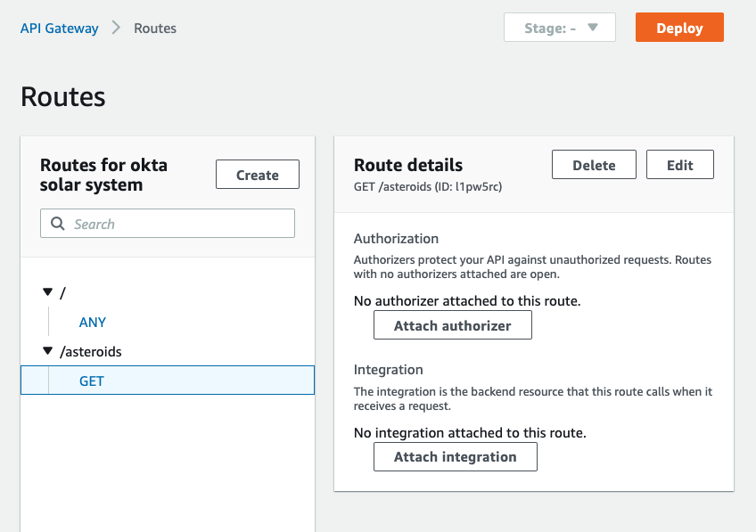
Task: Click the search magnifier icon
Action: [x=58, y=223]
